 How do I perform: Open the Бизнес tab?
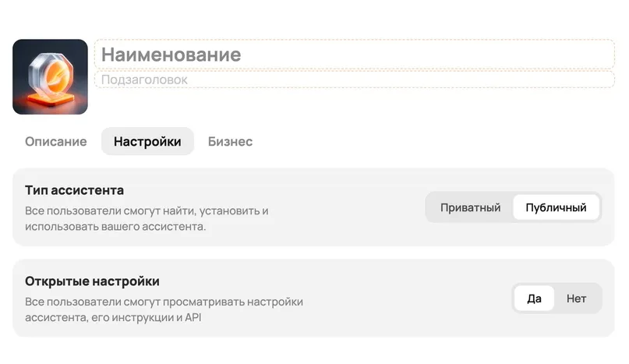point(230,141)
